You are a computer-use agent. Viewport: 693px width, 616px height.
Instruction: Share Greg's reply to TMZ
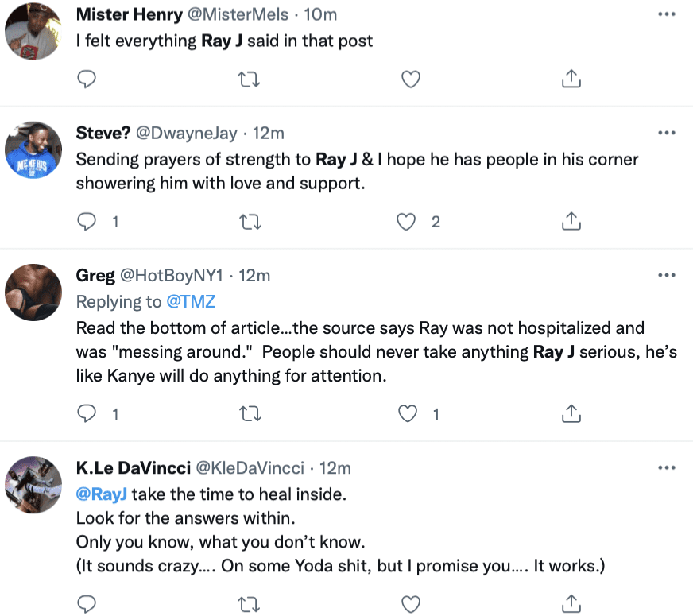[x=571, y=414]
